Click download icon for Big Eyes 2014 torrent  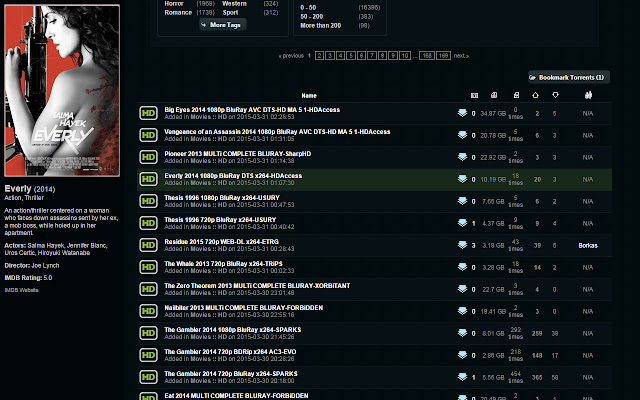tap(462, 113)
